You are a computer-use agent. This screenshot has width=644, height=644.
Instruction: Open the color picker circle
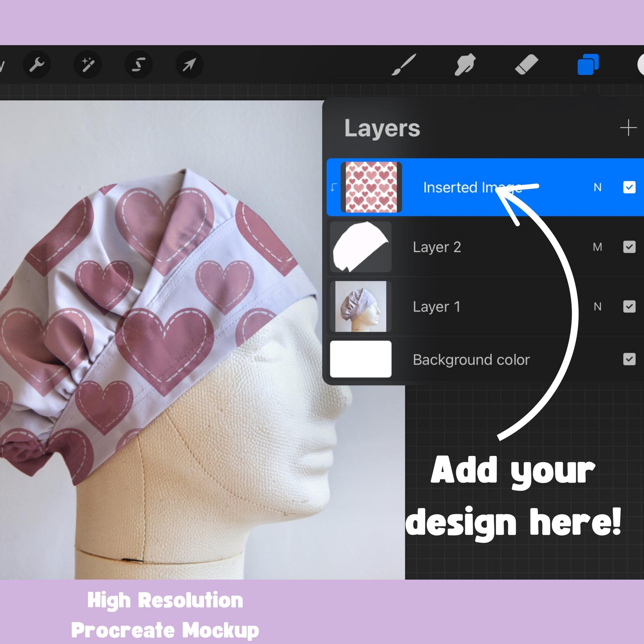coord(641,64)
